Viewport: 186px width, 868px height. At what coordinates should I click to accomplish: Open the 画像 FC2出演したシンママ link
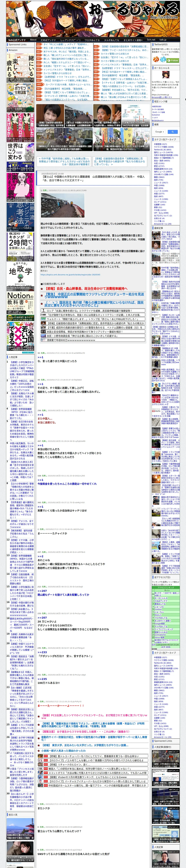[94, 716]
